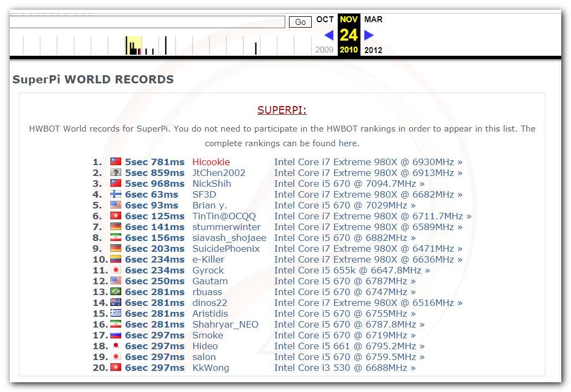The height and width of the screenshot is (392, 571).
Task: Open NickShih user profile
Action: pos(212,184)
